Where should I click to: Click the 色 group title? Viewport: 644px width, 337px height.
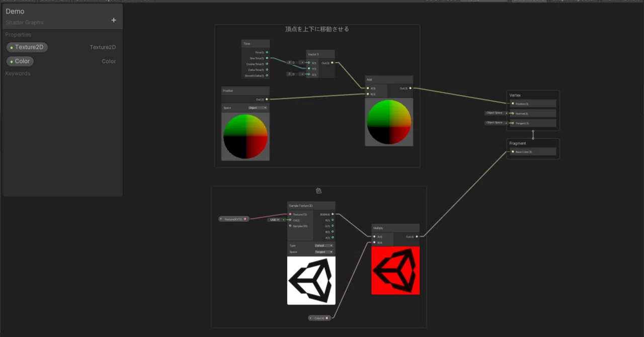pos(318,191)
